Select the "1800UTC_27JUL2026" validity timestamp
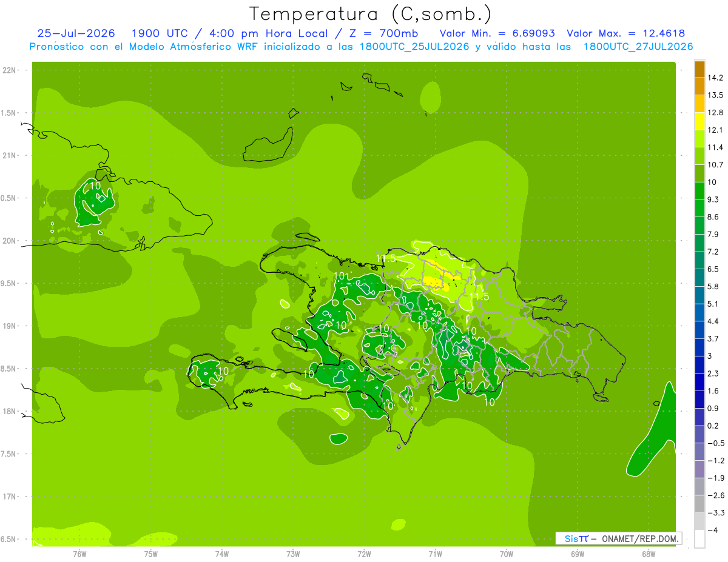 coord(638,47)
